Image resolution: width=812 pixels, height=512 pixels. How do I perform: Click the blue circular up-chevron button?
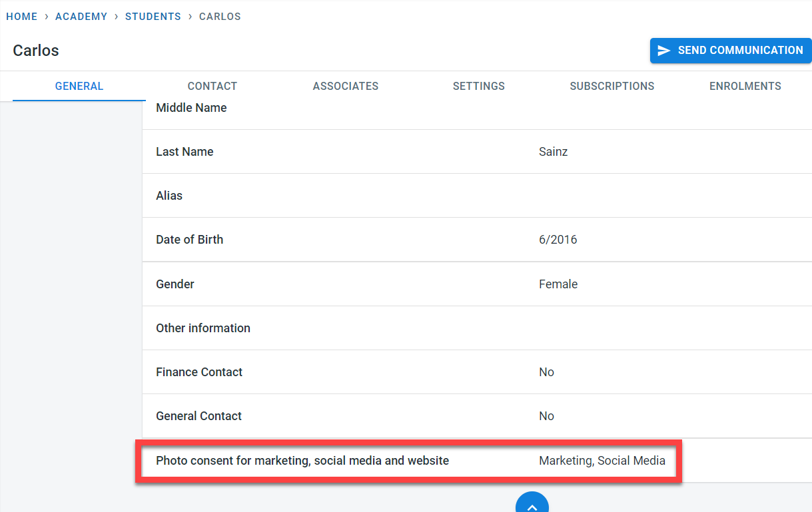pyautogui.click(x=532, y=504)
